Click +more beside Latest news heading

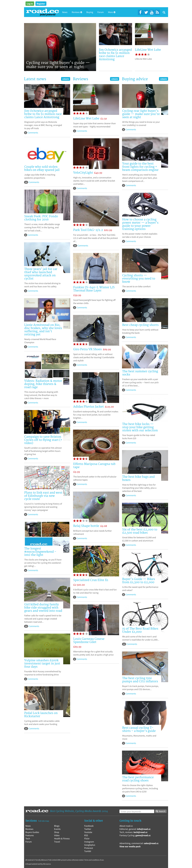point(65,79)
